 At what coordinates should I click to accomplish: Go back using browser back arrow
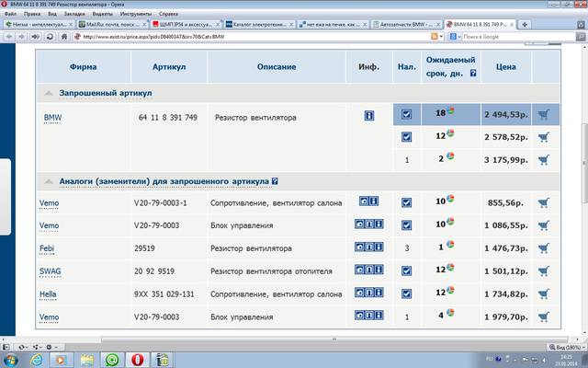point(9,37)
